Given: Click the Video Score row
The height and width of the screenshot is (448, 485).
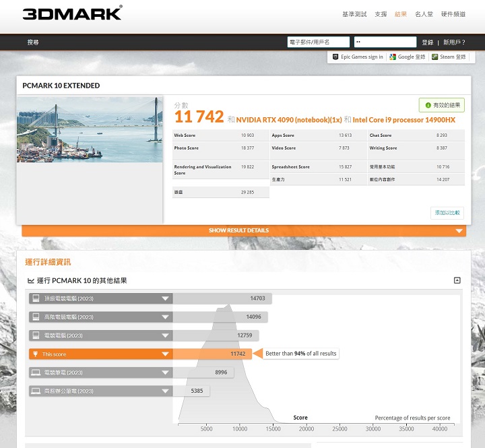Looking at the screenshot, I should tap(318, 151).
